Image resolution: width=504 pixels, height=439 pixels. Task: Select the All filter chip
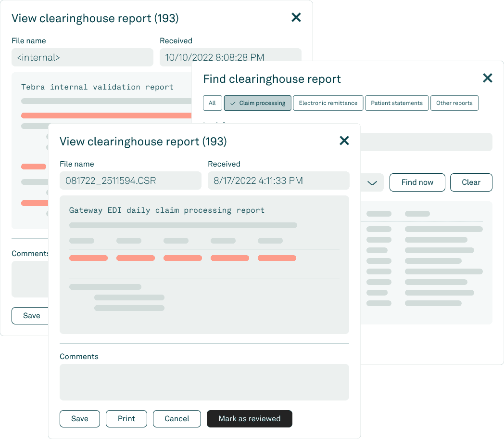(x=212, y=103)
